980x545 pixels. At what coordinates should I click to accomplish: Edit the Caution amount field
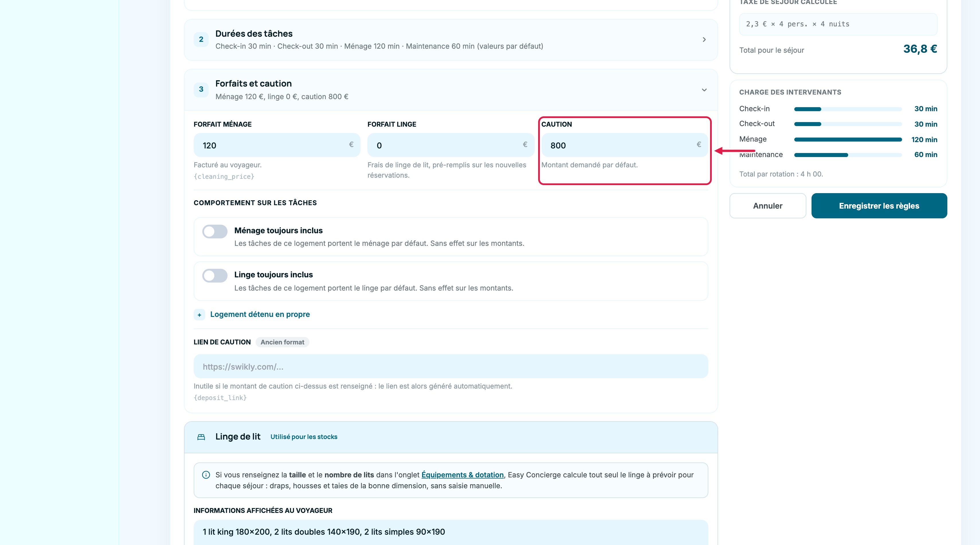(624, 145)
